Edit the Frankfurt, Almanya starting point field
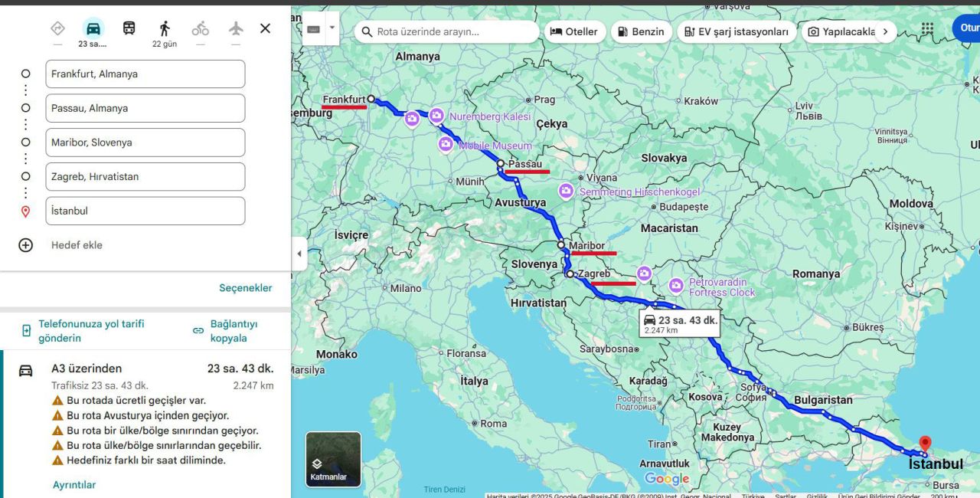This screenshot has height=498, width=980. pos(145,74)
